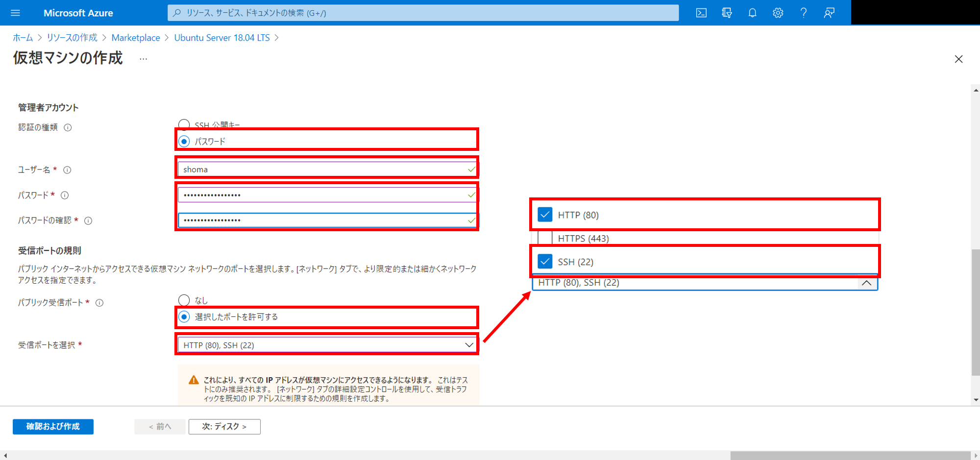Toggle the SSH (22) checkbox
Screen dimensions: 980x460
coord(545,261)
